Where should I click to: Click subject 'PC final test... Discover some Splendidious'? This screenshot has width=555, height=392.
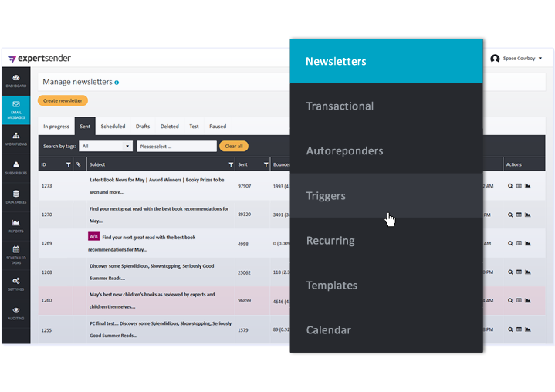(x=161, y=329)
